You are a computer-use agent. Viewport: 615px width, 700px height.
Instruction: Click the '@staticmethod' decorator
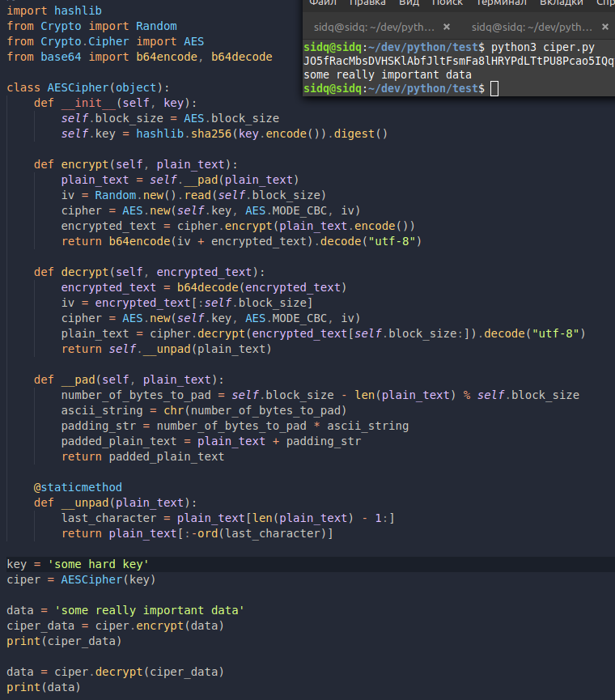(78, 487)
